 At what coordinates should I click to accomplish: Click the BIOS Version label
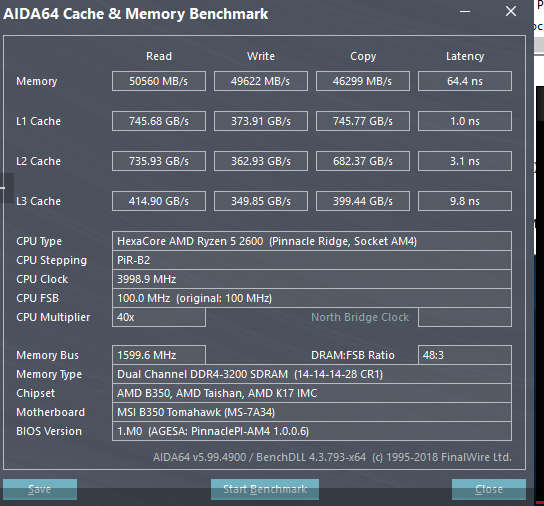coord(49,431)
